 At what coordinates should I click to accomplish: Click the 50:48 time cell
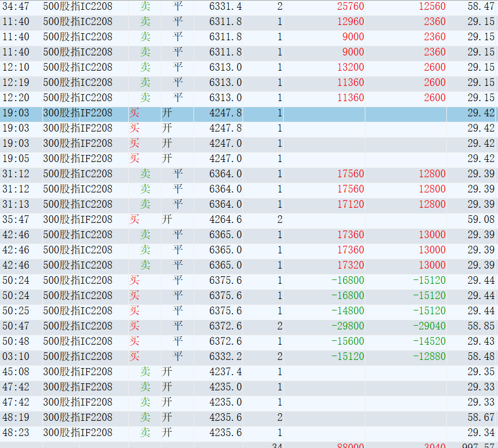click(x=16, y=341)
